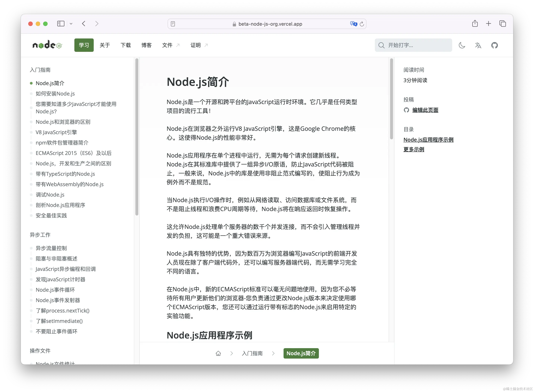Open 入门指南 in the breadcrumb
This screenshot has width=534, height=392.
point(252,354)
